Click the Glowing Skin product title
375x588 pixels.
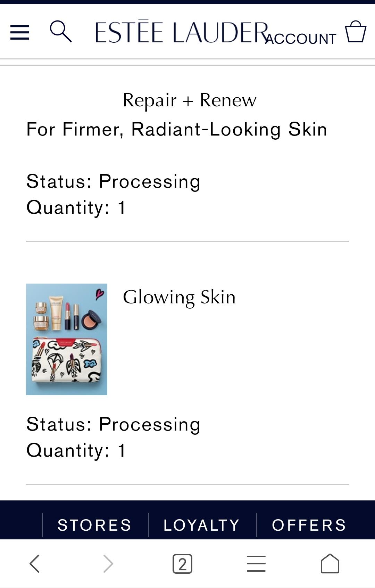click(x=179, y=297)
